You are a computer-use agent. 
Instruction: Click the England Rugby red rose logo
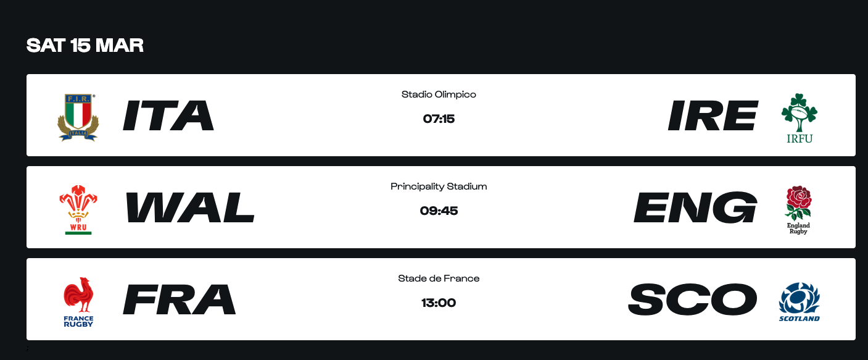click(x=798, y=210)
